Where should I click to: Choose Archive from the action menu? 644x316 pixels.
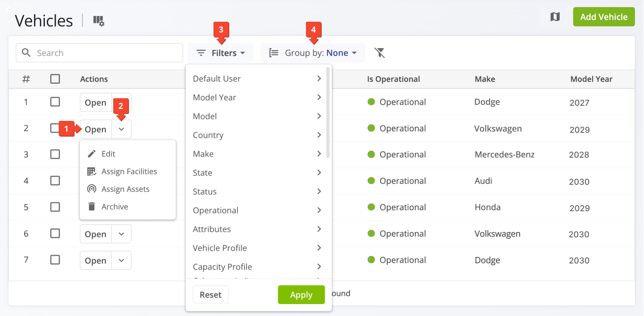click(128, 206)
